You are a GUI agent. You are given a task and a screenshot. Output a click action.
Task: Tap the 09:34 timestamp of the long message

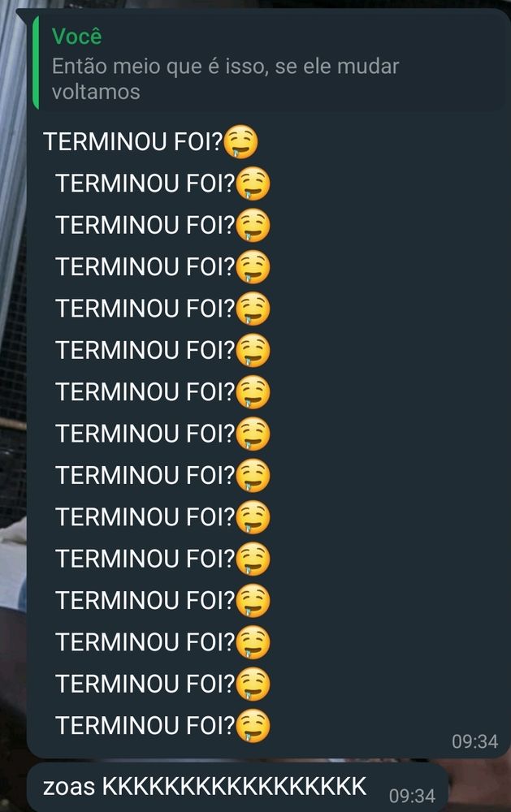(474, 741)
